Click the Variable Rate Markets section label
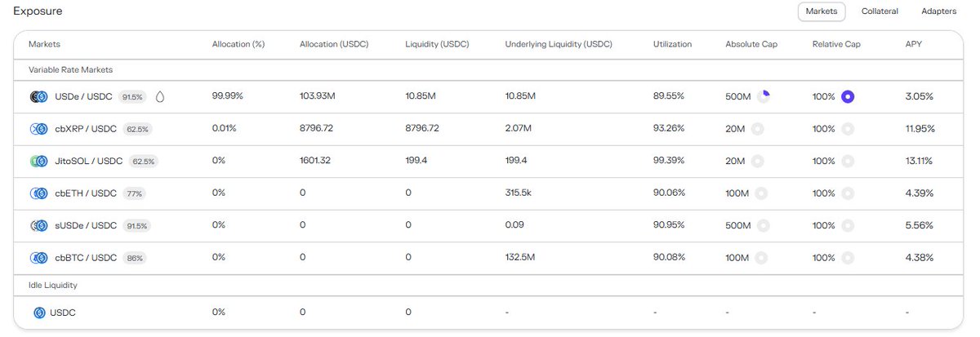The height and width of the screenshot is (337, 980). pyautogui.click(x=69, y=71)
